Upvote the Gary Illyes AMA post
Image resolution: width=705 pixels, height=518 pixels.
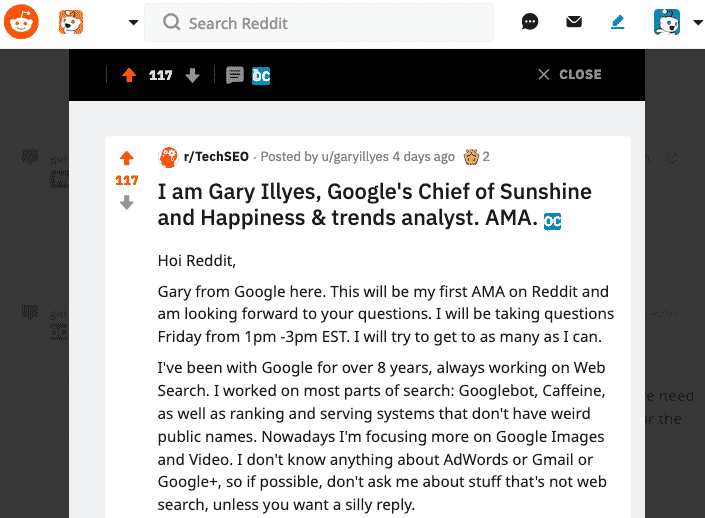(x=127, y=158)
